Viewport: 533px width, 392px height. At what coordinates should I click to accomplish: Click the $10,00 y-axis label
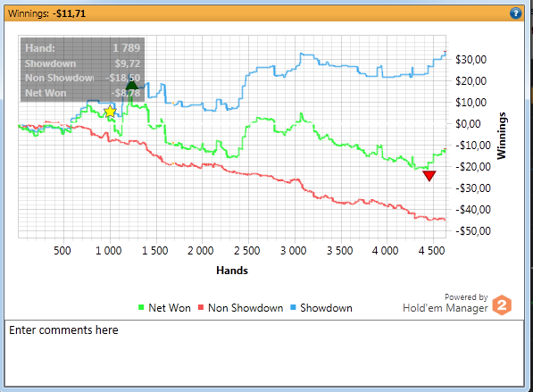(x=471, y=103)
